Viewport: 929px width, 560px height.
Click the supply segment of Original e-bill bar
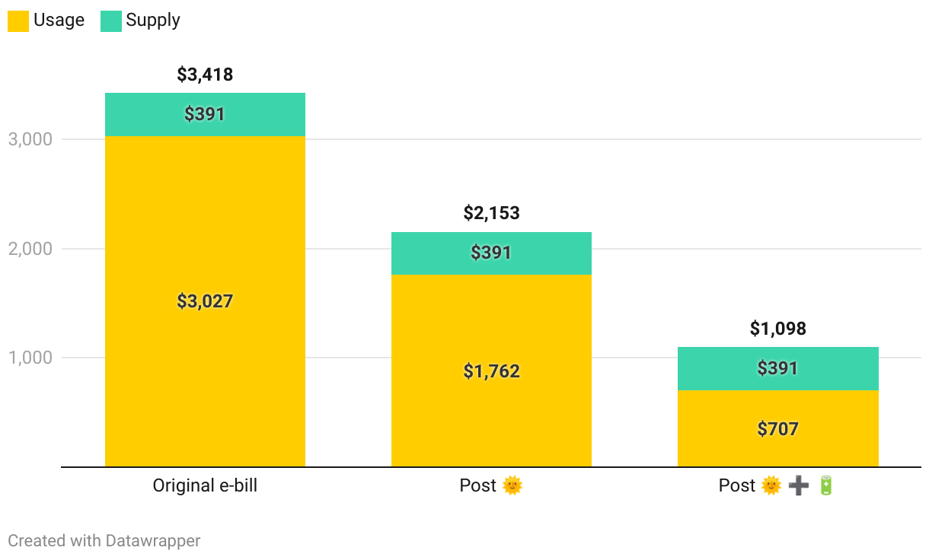[x=205, y=115]
